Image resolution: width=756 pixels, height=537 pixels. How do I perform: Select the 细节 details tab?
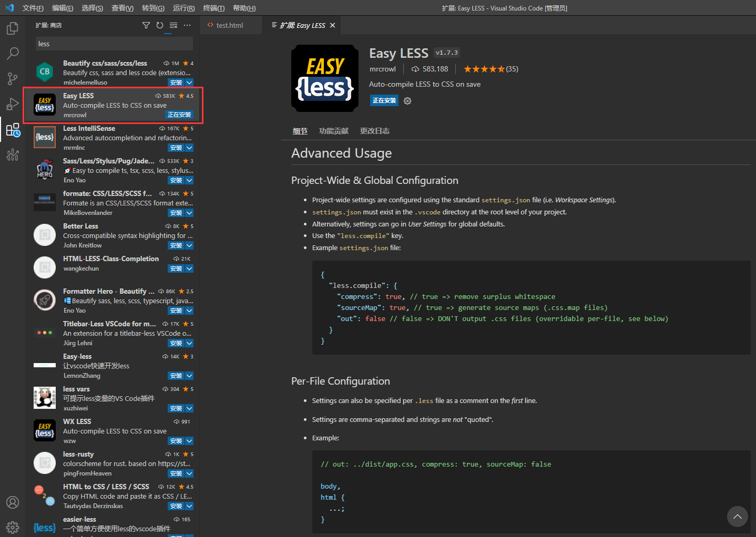300,131
